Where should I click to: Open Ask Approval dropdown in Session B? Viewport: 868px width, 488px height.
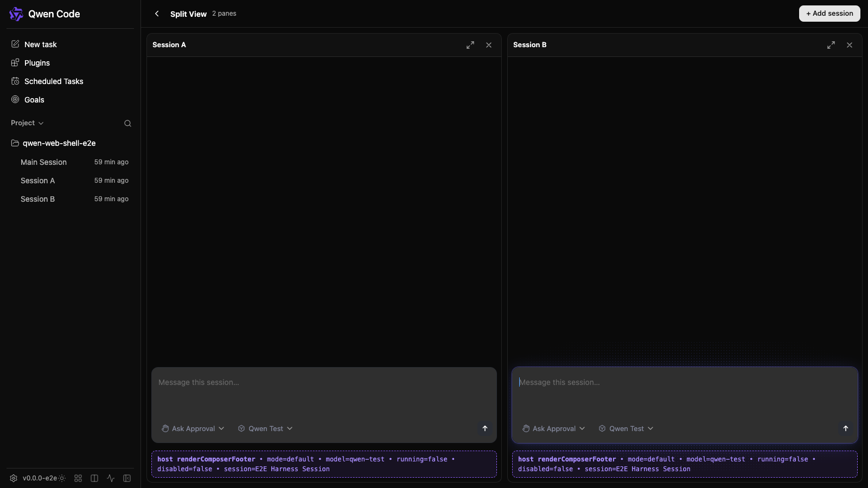[553, 428]
